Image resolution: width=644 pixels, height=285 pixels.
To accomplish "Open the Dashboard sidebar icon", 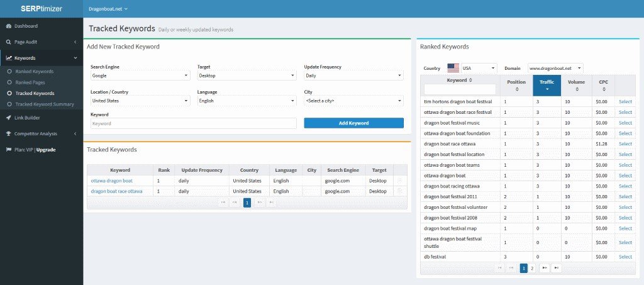I will click(9, 26).
